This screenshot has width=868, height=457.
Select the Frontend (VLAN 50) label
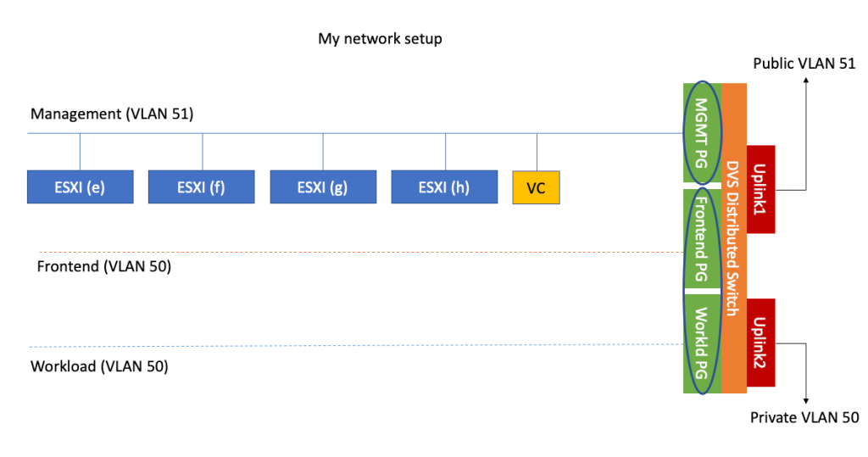(x=104, y=267)
